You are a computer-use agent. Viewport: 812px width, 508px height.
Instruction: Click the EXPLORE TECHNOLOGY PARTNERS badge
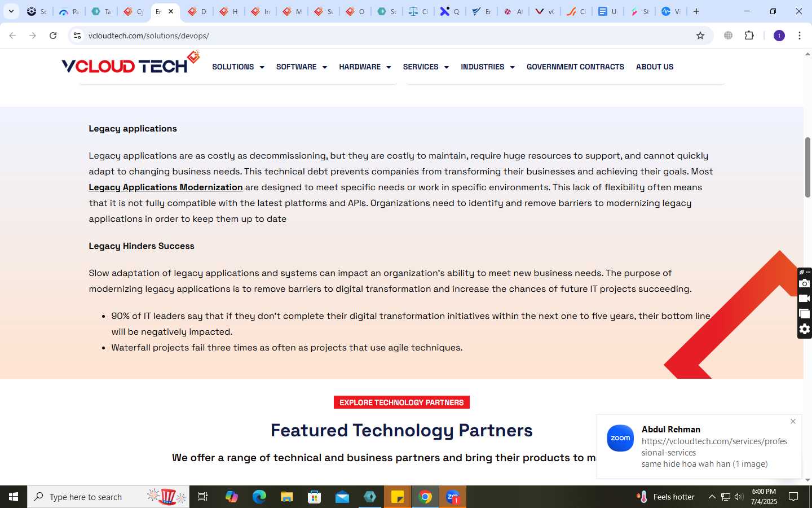coord(401,402)
